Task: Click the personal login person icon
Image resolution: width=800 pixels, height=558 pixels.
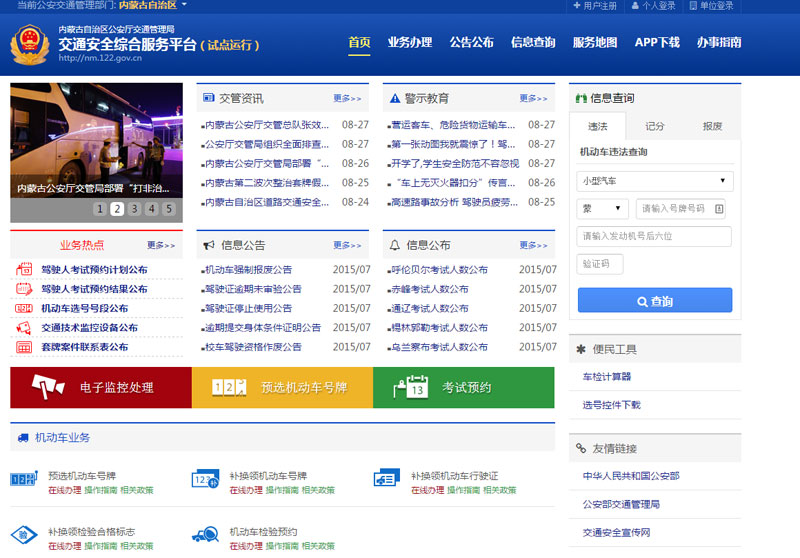Action: click(x=635, y=6)
